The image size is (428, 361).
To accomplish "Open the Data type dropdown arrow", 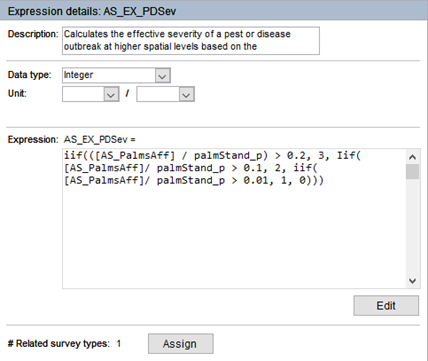I will pyautogui.click(x=162, y=76).
